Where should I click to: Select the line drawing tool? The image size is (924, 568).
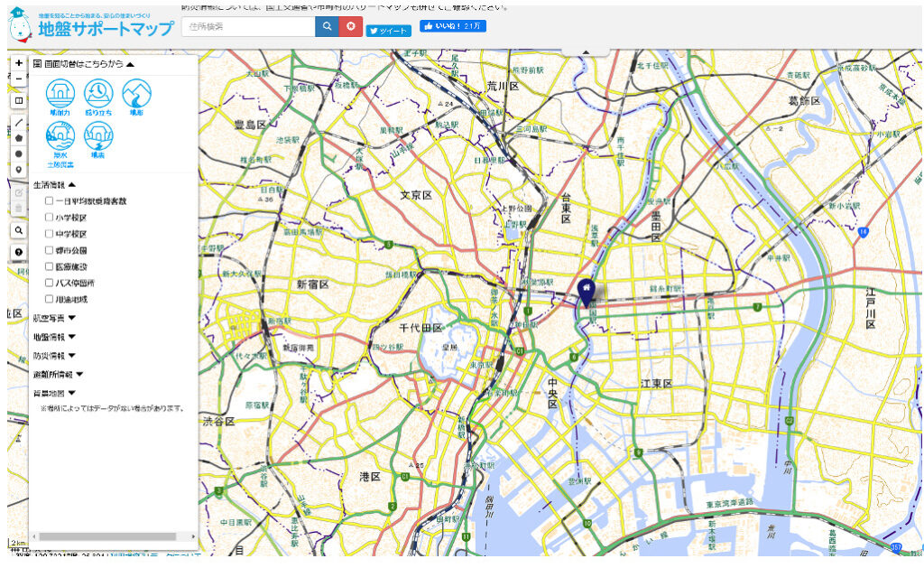(x=19, y=121)
